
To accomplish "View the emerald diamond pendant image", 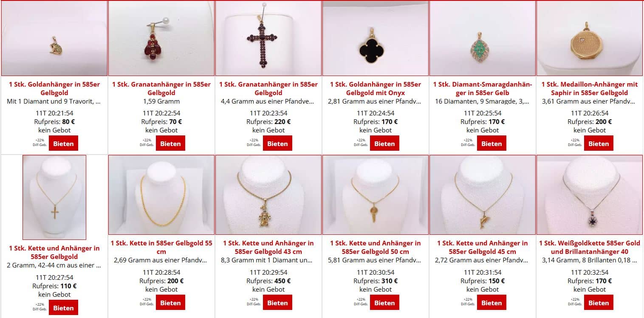I will tap(483, 38).
